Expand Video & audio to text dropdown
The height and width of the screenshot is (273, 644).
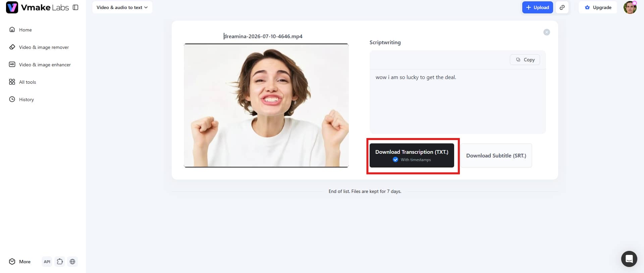pyautogui.click(x=122, y=7)
